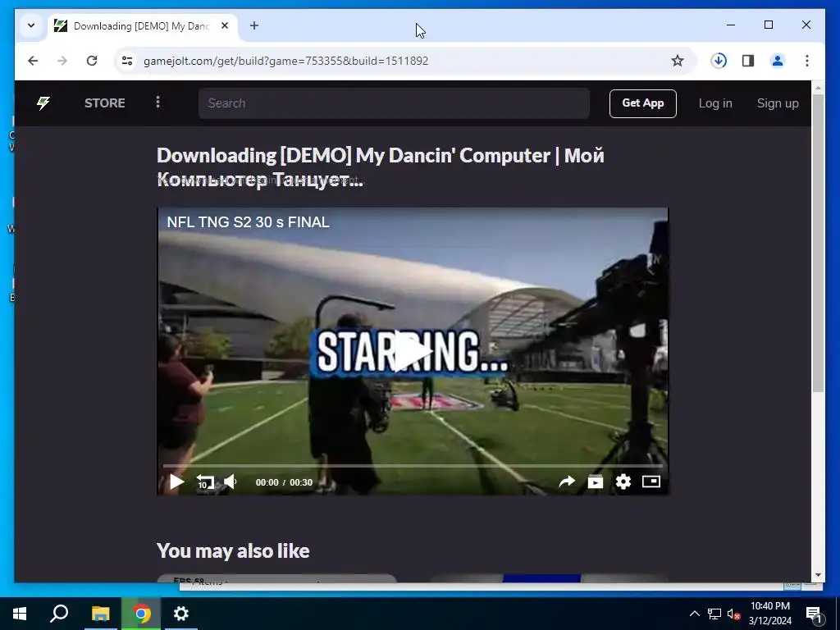Screen dimensions: 840x630
Task: Show hidden system tray icons
Action: [x=694, y=614]
